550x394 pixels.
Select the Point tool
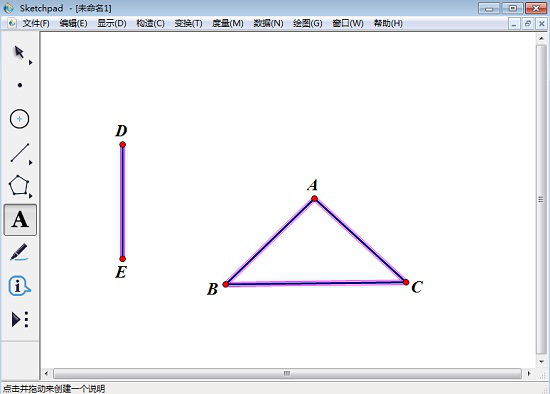(x=20, y=85)
